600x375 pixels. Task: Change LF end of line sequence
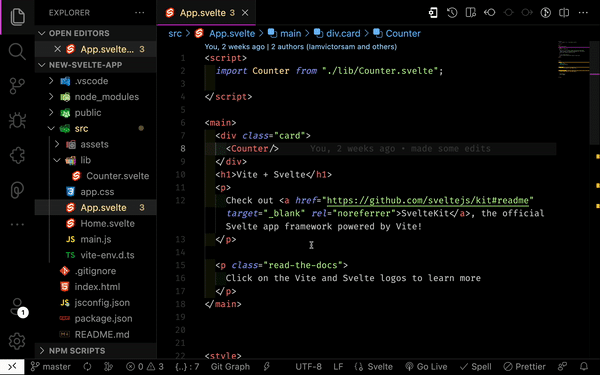[338, 367]
